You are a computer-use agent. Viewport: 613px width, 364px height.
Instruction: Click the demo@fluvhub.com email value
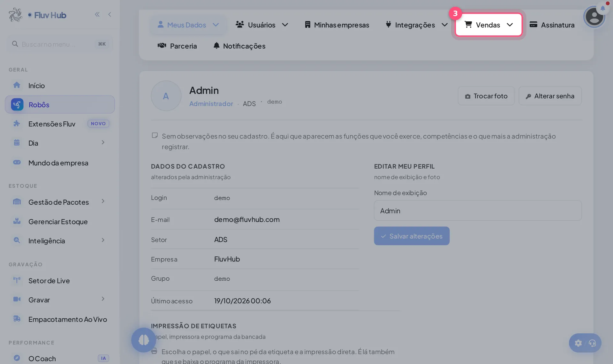(x=247, y=219)
